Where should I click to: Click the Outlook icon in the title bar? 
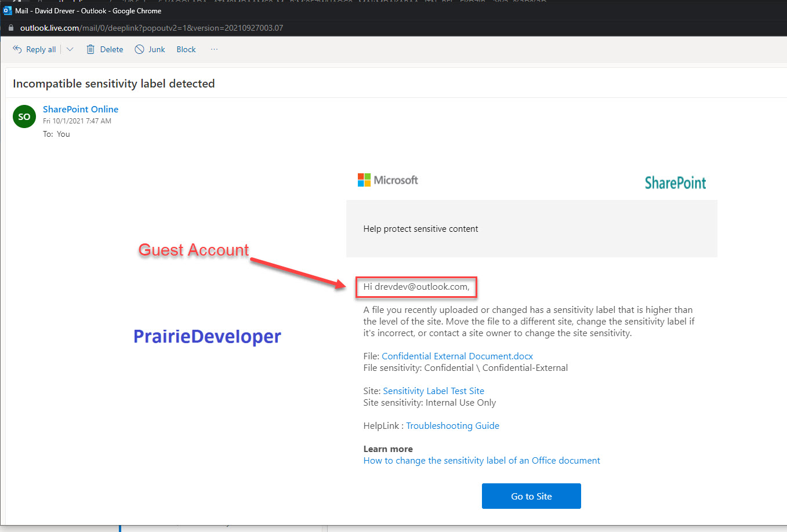(8, 10)
